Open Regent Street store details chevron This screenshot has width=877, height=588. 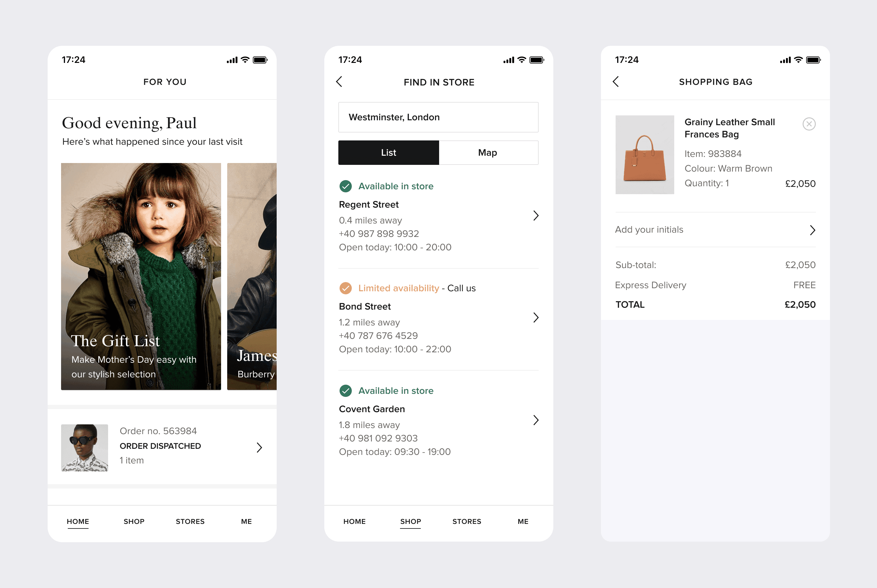[x=536, y=216]
